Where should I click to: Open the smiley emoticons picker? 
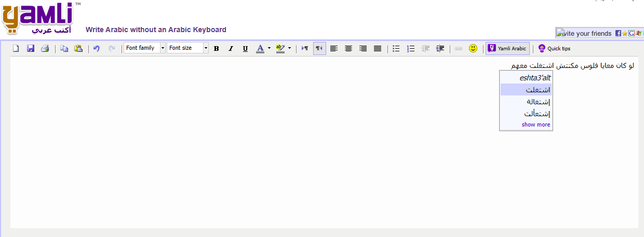[x=473, y=48]
